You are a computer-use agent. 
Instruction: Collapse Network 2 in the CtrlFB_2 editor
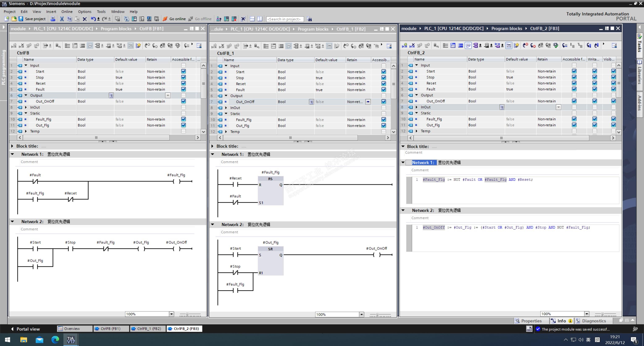coord(403,210)
